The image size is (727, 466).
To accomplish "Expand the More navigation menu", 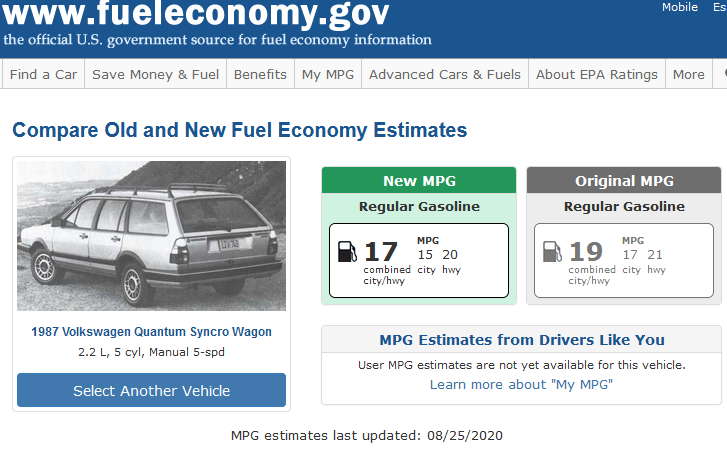I will tap(689, 74).
